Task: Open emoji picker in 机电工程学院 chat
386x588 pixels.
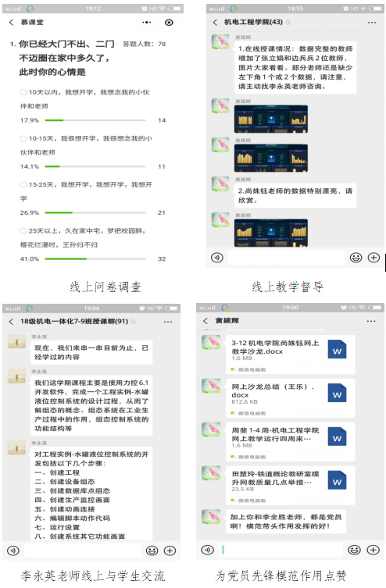Action: 356,258
